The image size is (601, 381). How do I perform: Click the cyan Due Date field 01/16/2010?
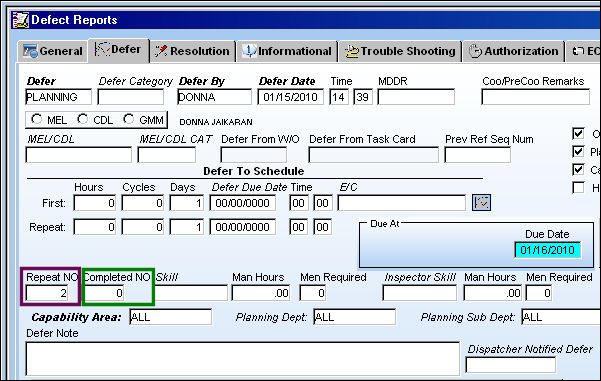point(548,250)
